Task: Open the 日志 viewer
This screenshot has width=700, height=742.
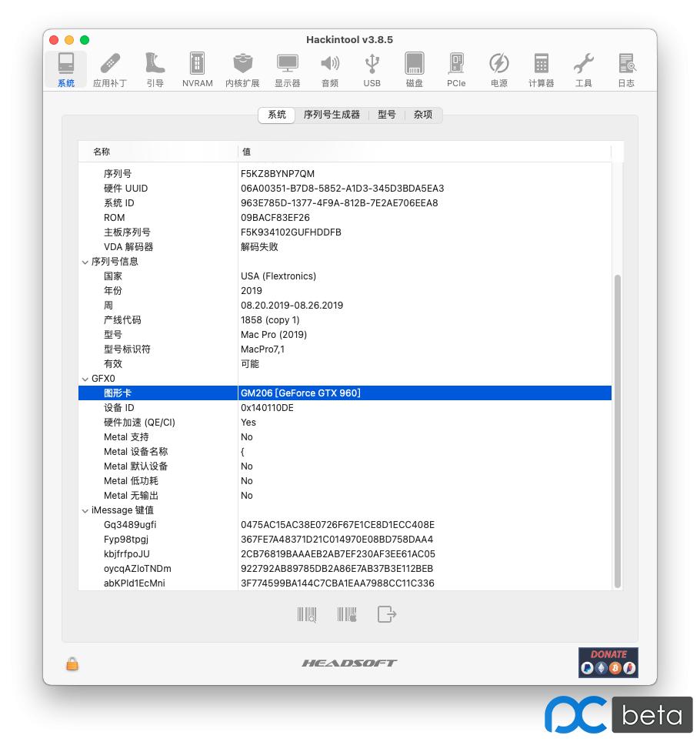Action: click(x=625, y=69)
